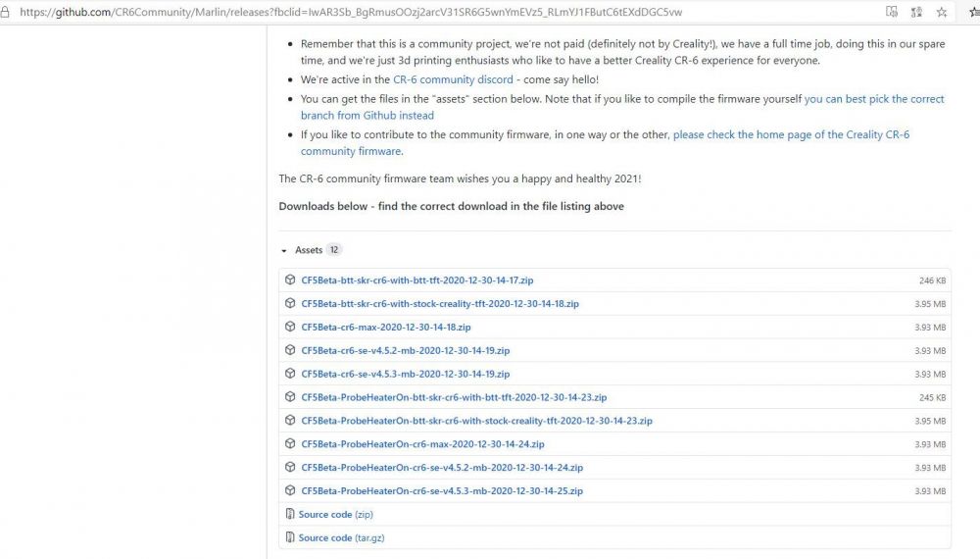Click package icon beside ProbeHeaterOn-cr6-se-v4.5.2-mb zip
The height and width of the screenshot is (559, 980).
pos(290,467)
